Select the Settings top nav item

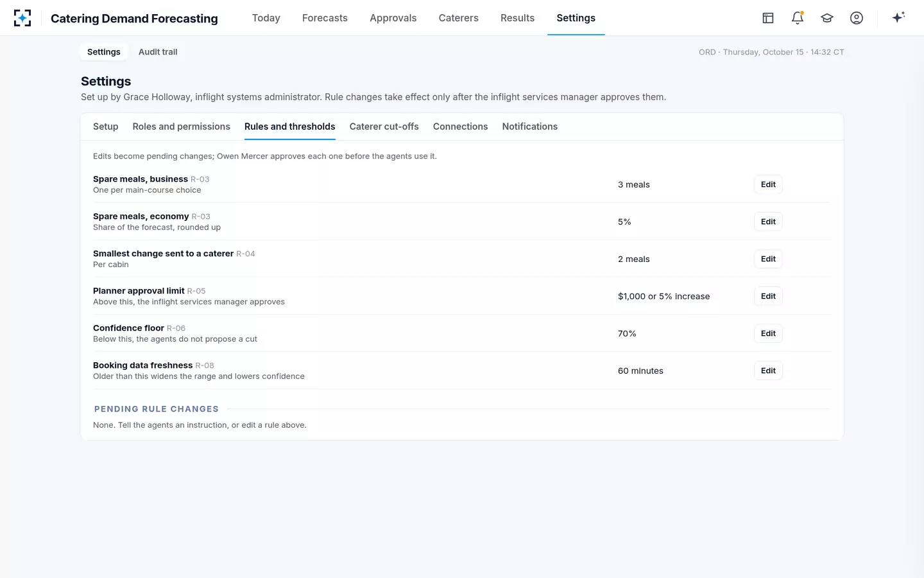pos(576,18)
